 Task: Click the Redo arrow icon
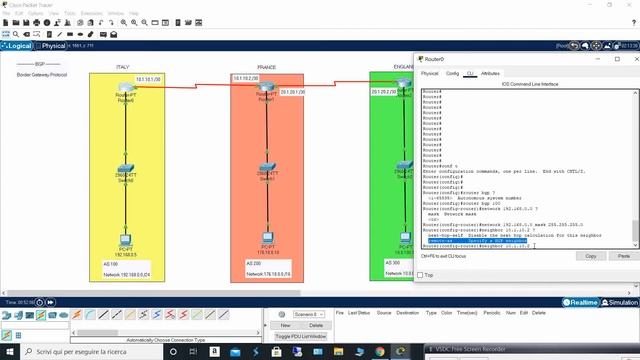tap(111, 23)
